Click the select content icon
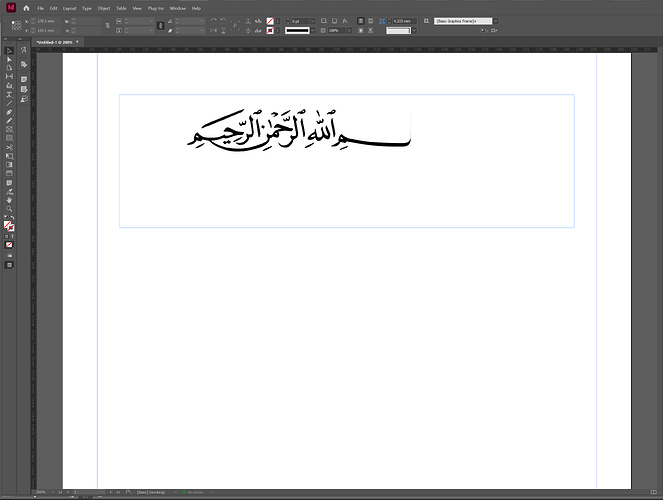 (x=248, y=30)
